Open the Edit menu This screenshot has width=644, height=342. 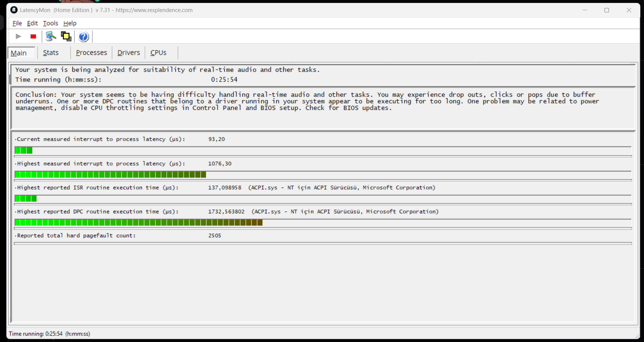[x=32, y=23]
